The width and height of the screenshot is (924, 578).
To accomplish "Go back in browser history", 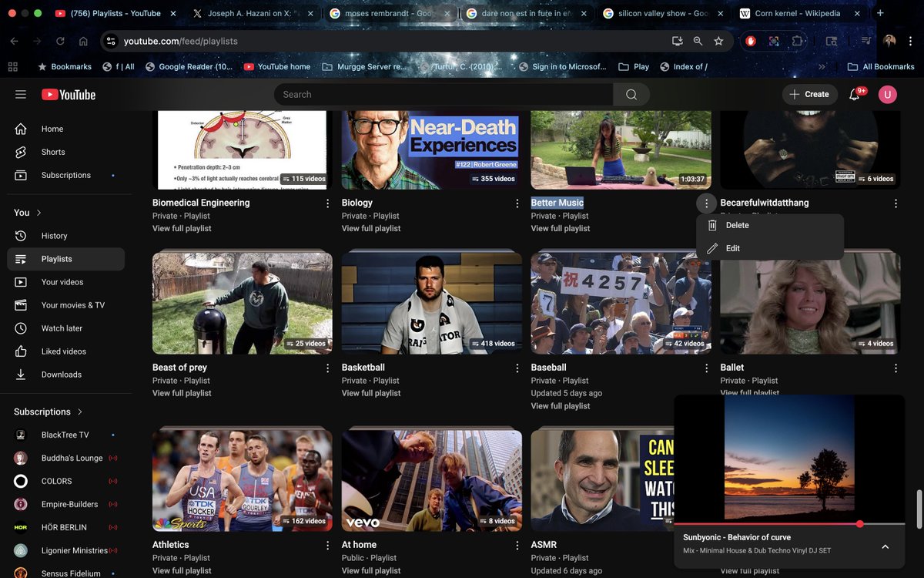I will click(x=15, y=41).
